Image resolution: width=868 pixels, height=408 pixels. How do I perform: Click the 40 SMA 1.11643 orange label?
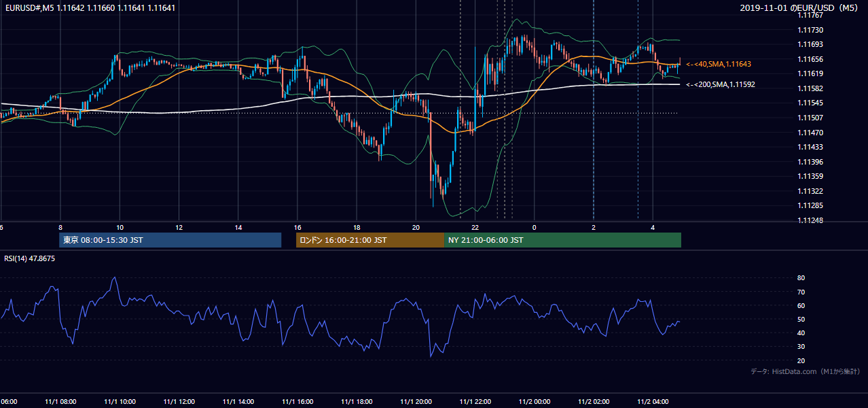click(719, 64)
